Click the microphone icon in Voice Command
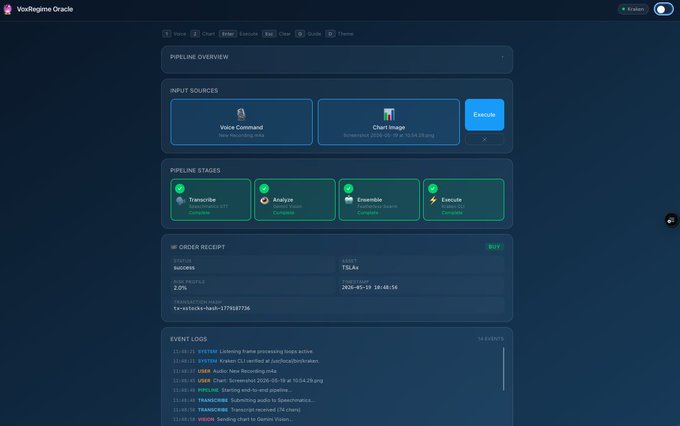This screenshot has width=680, height=426. point(241,114)
